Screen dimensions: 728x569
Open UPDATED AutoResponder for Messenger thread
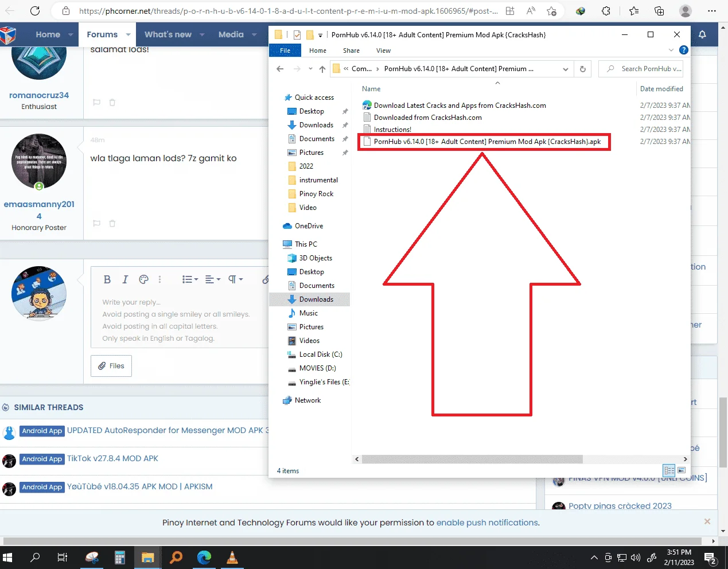point(168,430)
